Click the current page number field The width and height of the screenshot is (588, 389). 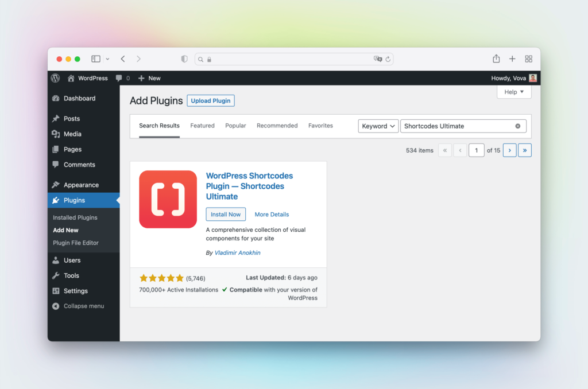(476, 150)
